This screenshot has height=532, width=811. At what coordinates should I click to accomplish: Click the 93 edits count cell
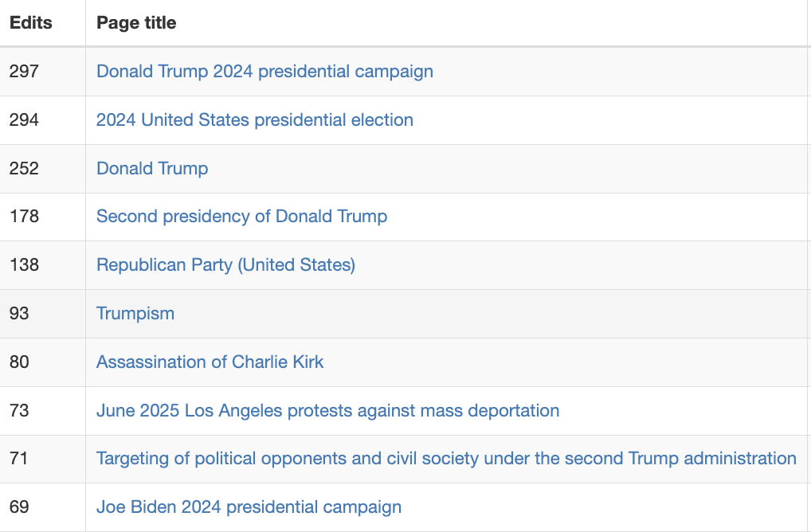[x=19, y=314]
